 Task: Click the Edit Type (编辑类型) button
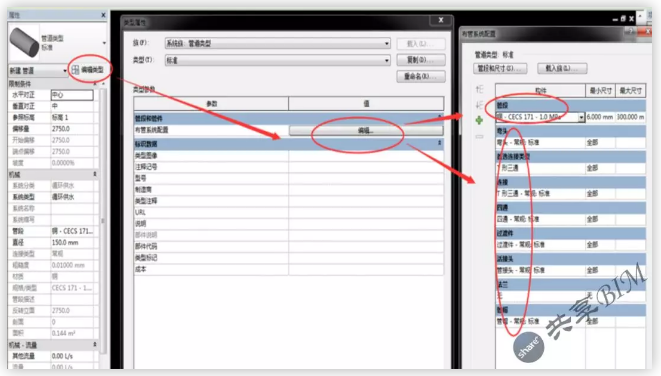(x=88, y=70)
